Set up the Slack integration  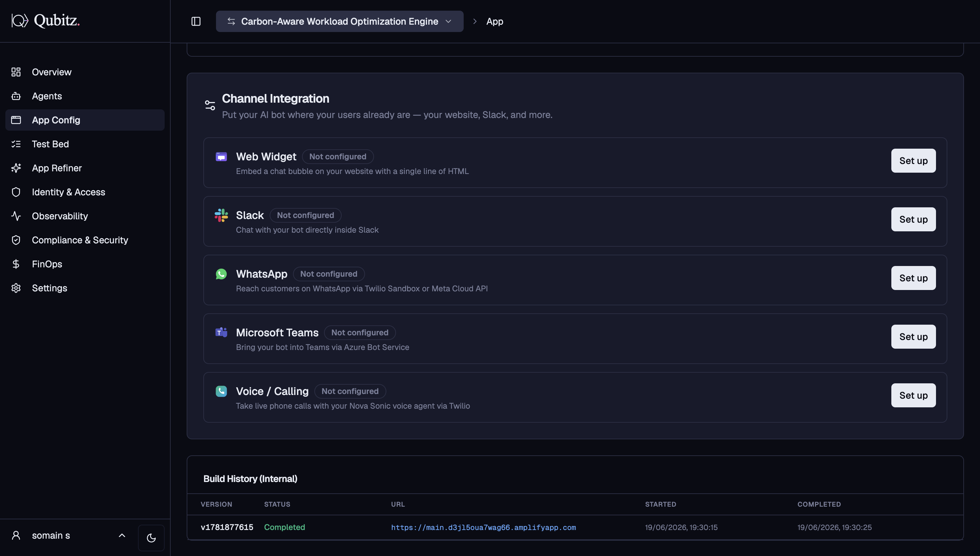913,220
